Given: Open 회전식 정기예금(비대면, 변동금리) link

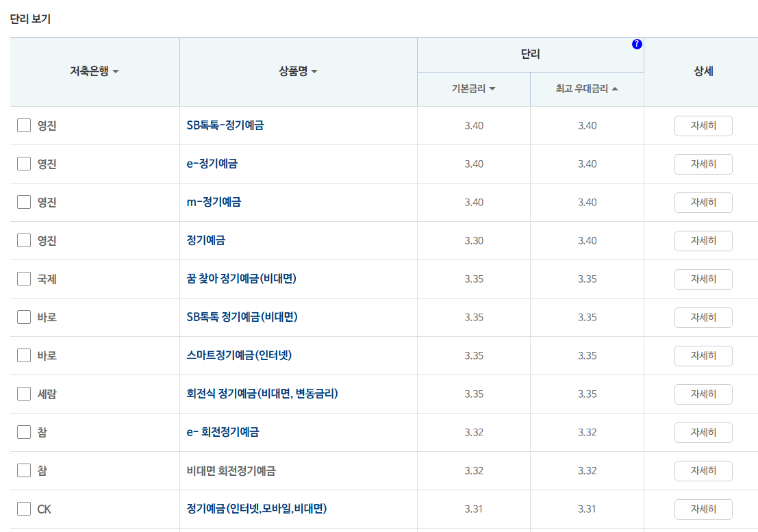Looking at the screenshot, I should tap(262, 393).
